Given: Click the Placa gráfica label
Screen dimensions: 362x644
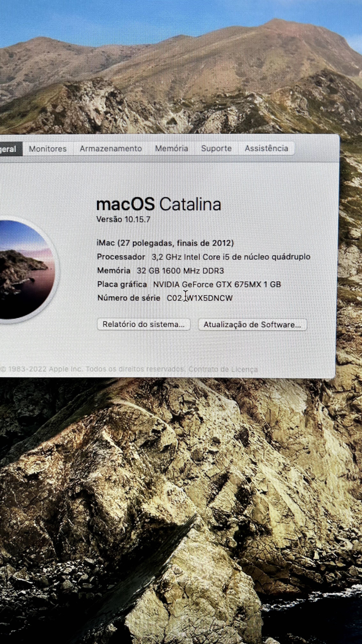Looking at the screenshot, I should tap(122, 284).
